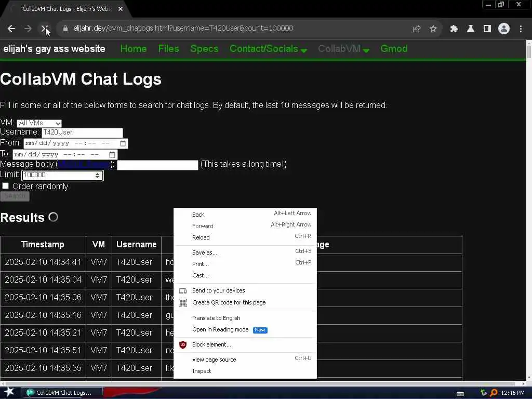The height and width of the screenshot is (399, 532).
Task: Click the share page icon
Action: point(417,29)
